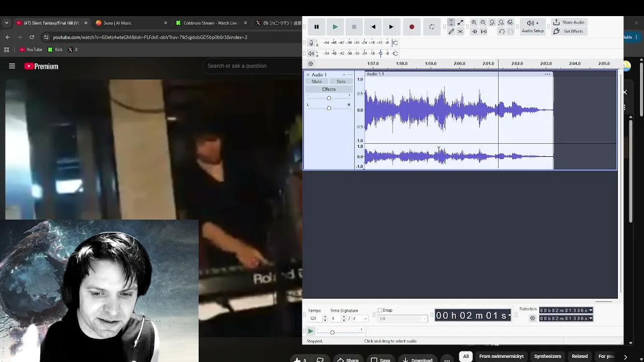Open the Audio 1.1 clip options menu
Screen dimensions: 644x362
coord(547,74)
